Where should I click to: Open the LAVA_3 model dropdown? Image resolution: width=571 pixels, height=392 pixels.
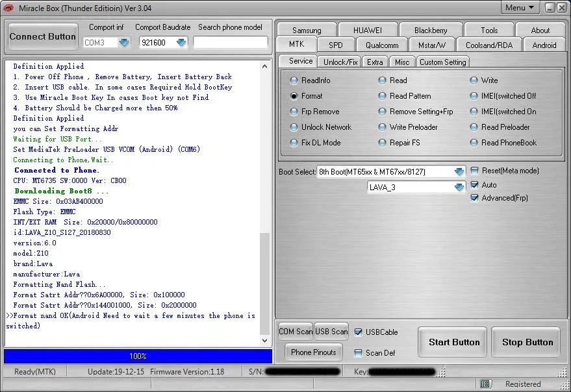pos(459,188)
